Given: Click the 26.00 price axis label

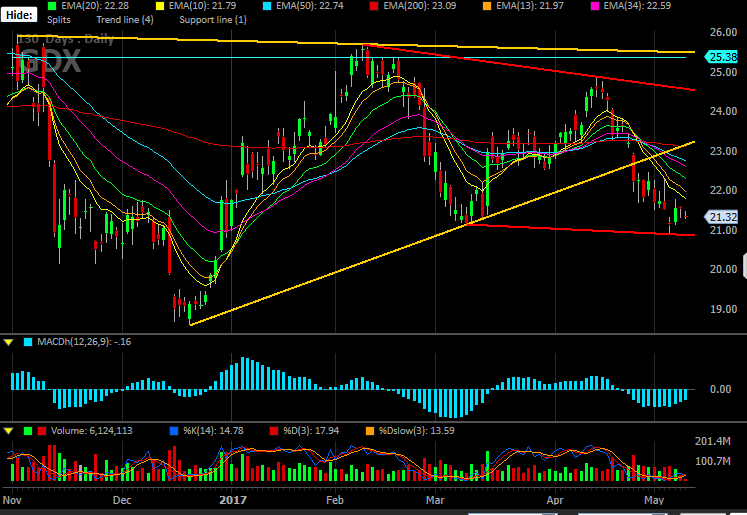Looking at the screenshot, I should click(723, 32).
